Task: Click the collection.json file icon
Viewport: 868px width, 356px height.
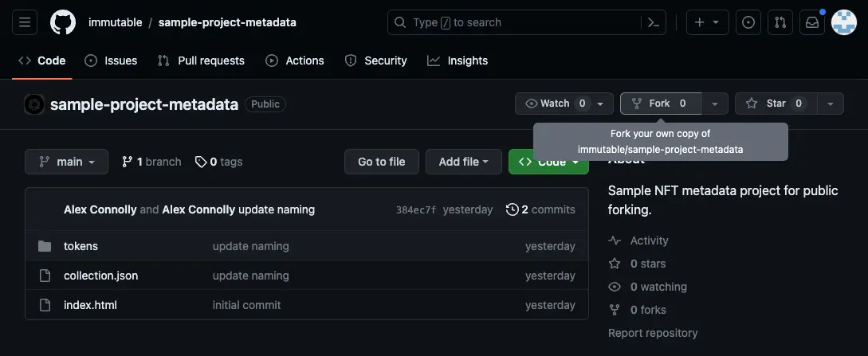Action: 45,276
